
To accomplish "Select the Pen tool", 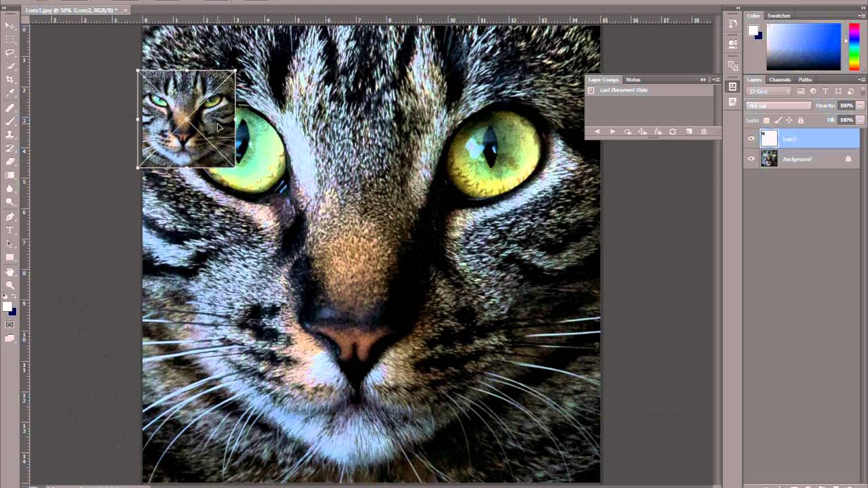I will 10,217.
